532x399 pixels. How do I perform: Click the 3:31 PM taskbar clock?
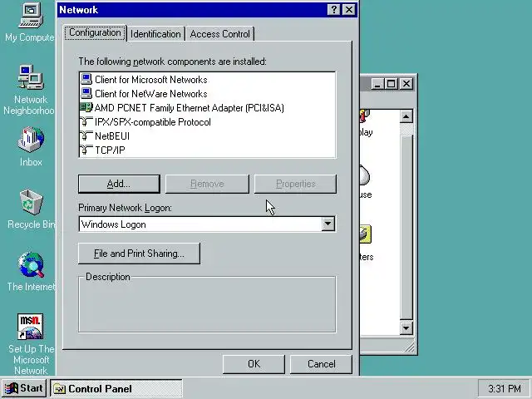[x=504, y=388]
